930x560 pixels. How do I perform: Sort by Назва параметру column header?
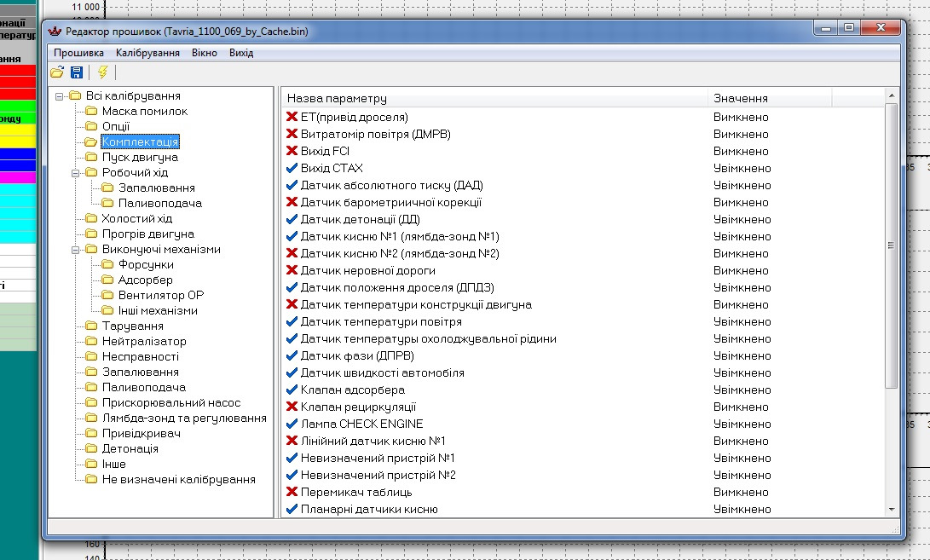pyautogui.click(x=494, y=98)
